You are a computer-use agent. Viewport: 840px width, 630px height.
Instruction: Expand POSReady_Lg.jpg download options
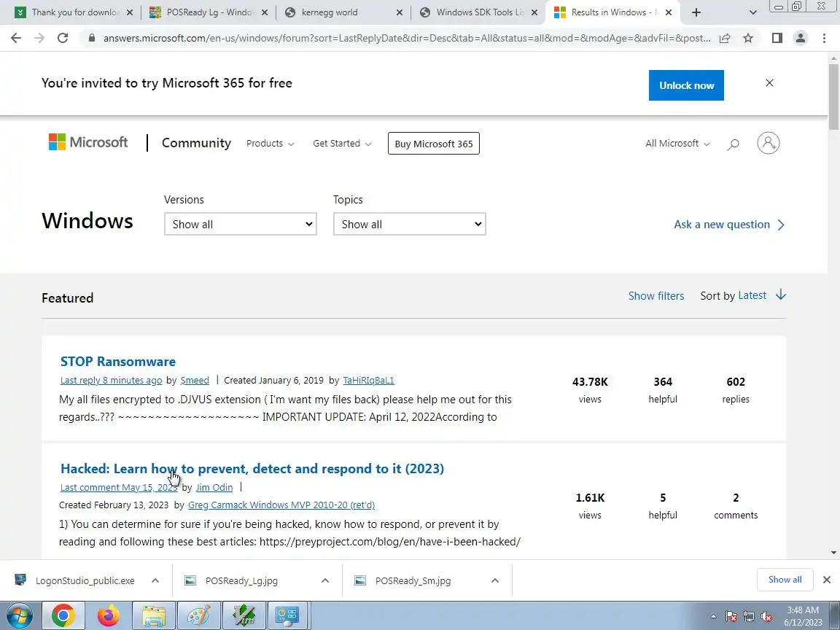pyautogui.click(x=324, y=580)
